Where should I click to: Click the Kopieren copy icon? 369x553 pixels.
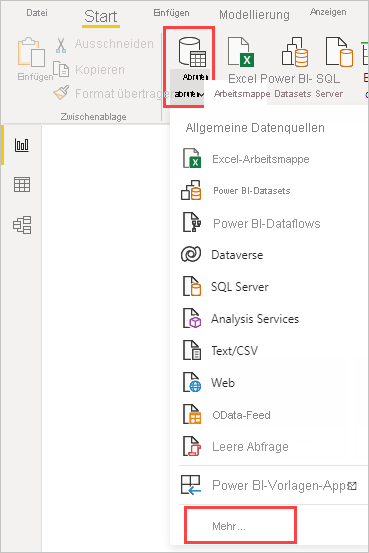(x=61, y=69)
